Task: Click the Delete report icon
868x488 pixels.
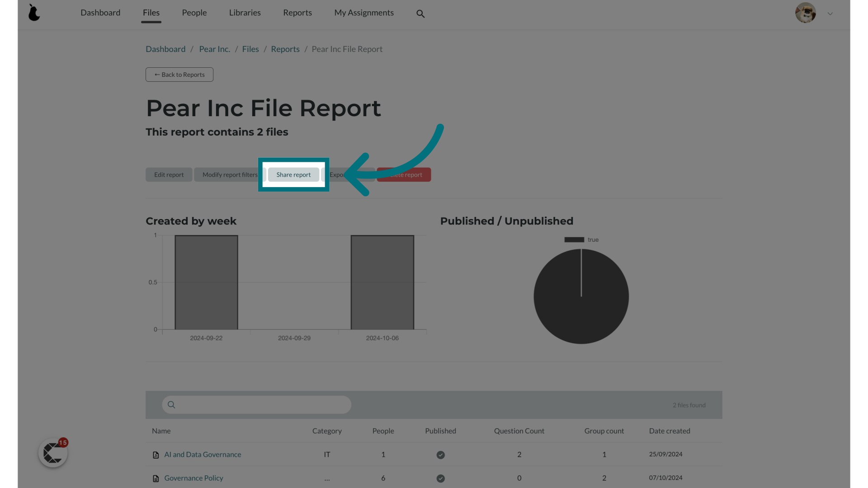Action: [x=404, y=174]
